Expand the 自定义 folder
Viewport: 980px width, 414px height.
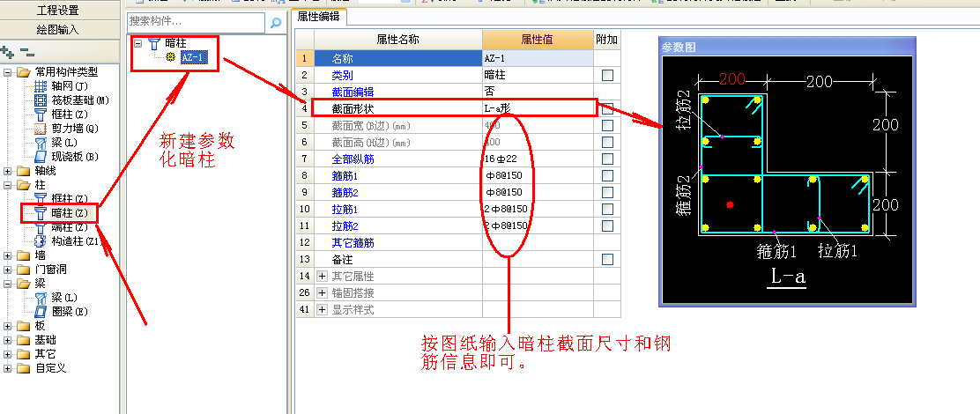point(8,368)
